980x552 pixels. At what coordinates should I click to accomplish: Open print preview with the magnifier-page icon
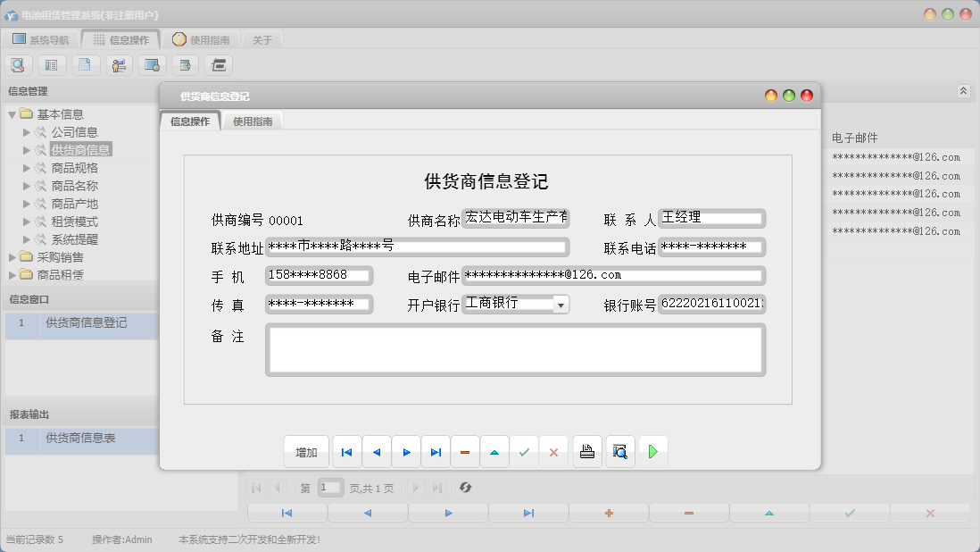tap(620, 452)
